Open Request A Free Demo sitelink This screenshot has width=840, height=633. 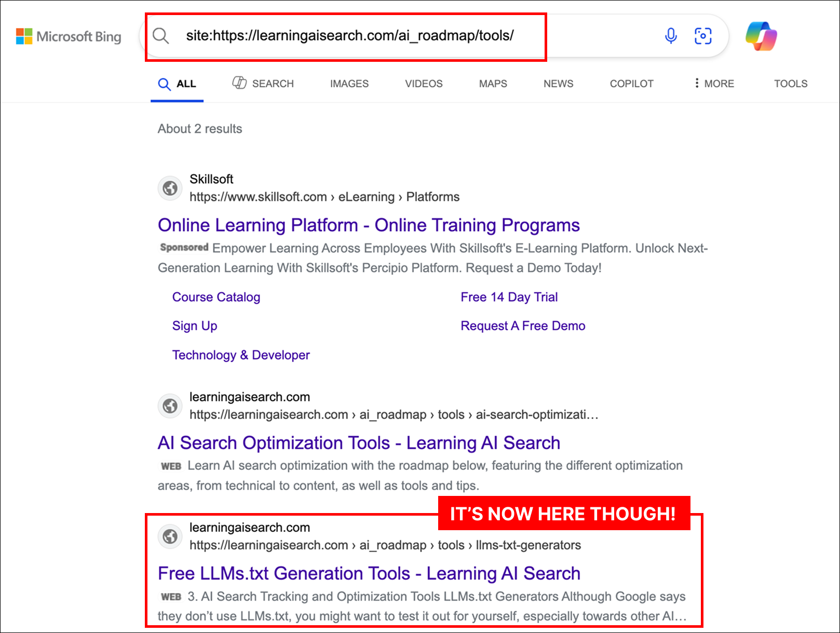coord(523,326)
